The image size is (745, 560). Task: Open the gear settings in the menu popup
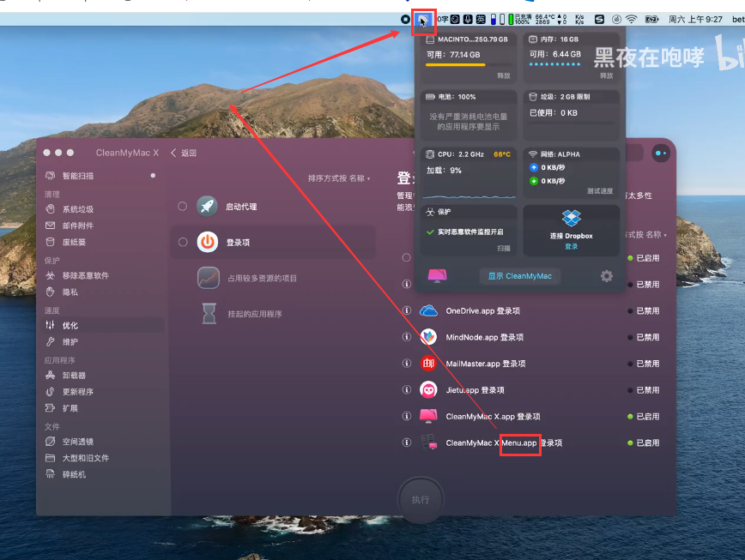pyautogui.click(x=607, y=276)
